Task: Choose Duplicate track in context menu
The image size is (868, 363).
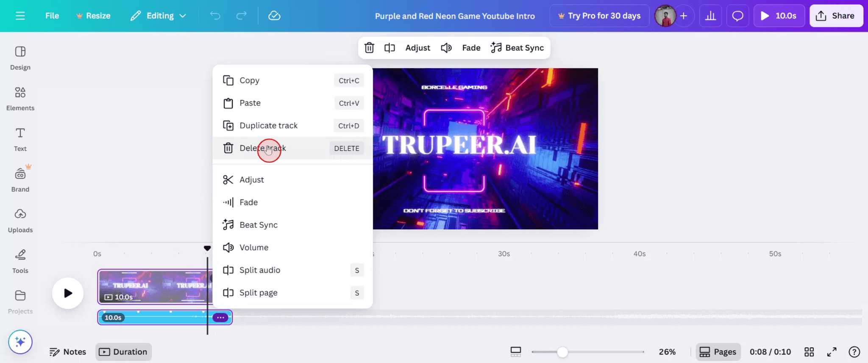Action: pos(292,125)
